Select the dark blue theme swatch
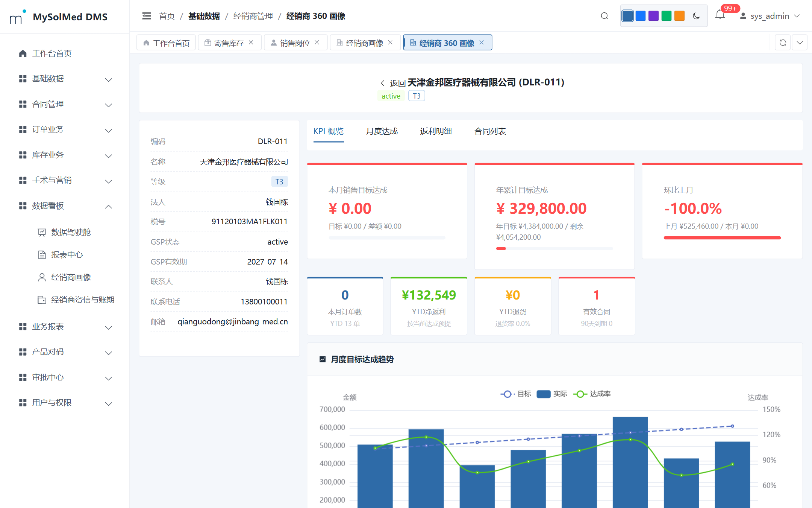This screenshot has width=812, height=508. [x=627, y=16]
